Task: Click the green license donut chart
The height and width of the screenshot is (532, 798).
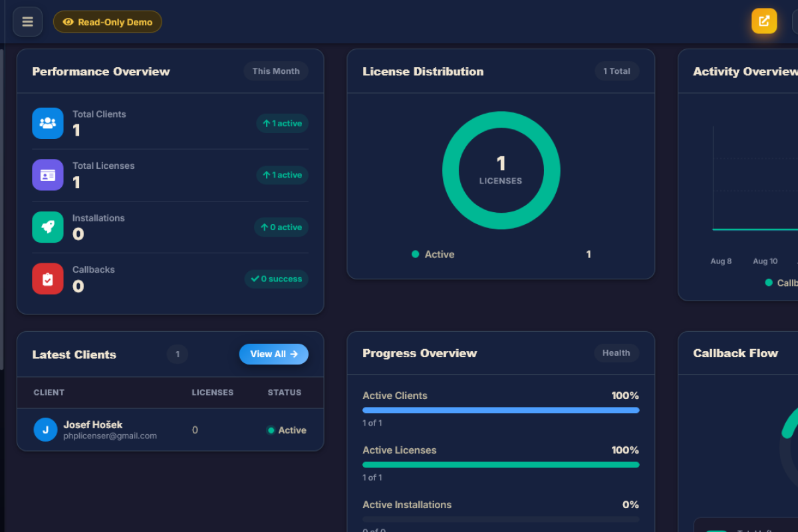Action: [501, 170]
